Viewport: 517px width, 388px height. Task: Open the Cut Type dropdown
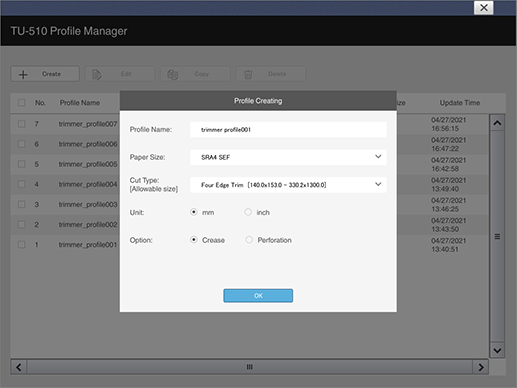(288, 185)
